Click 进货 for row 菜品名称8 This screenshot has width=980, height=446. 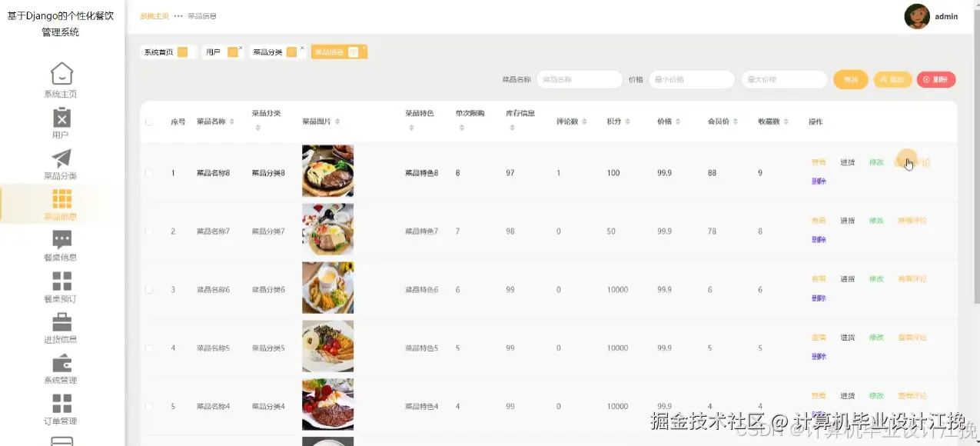(847, 162)
